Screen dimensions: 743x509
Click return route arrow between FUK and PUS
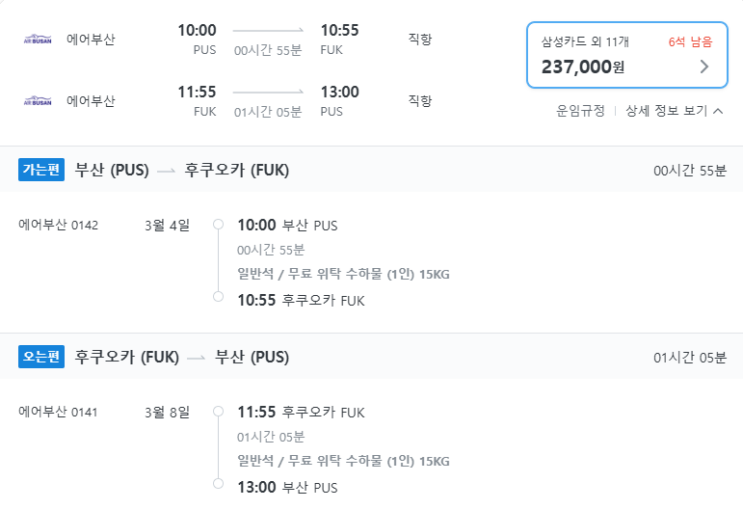(268, 93)
